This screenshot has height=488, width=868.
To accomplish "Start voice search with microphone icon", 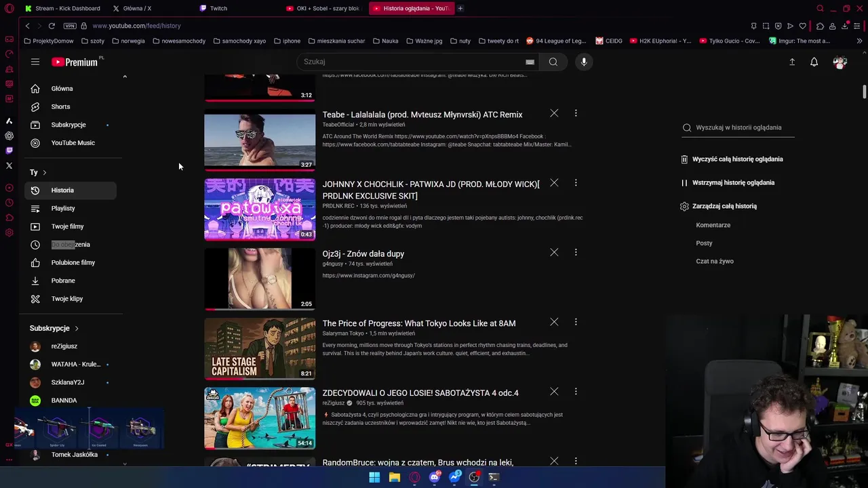I will 584,62.
